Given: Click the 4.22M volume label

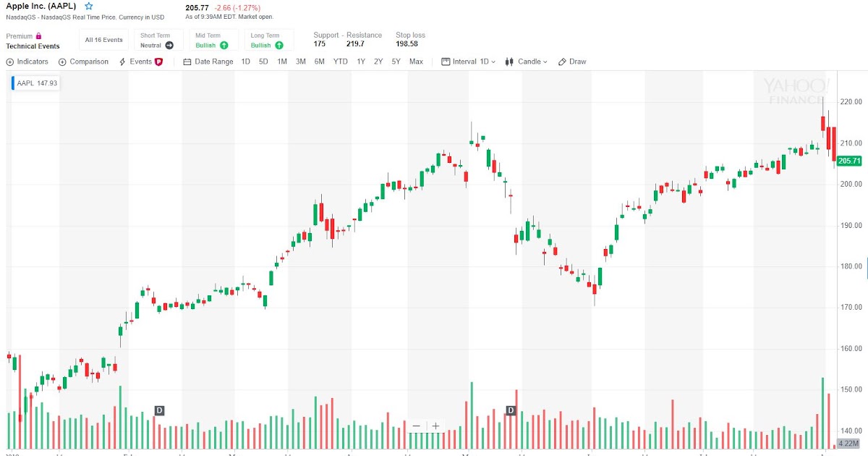Looking at the screenshot, I should (848, 443).
